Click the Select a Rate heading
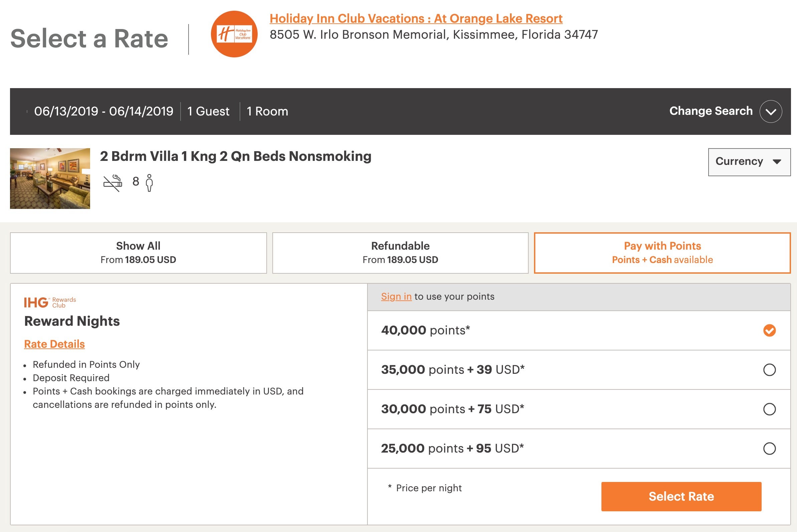Image resolution: width=797 pixels, height=532 pixels. coord(89,39)
